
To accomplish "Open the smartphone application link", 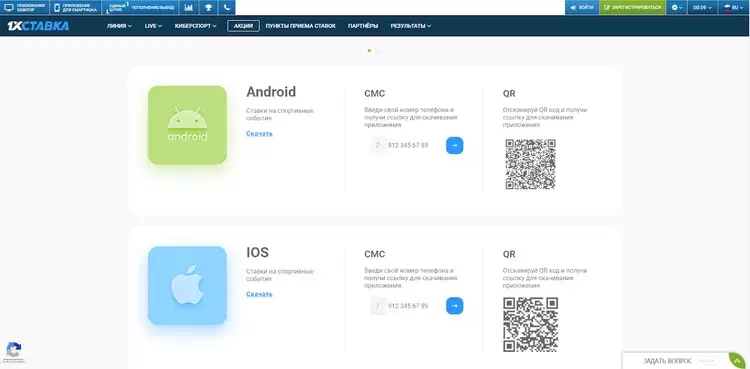I will [x=76, y=7].
